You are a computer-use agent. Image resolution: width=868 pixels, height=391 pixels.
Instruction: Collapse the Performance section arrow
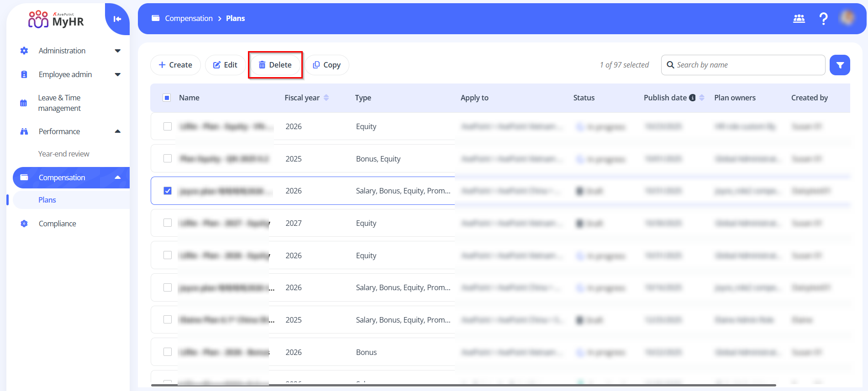117,131
